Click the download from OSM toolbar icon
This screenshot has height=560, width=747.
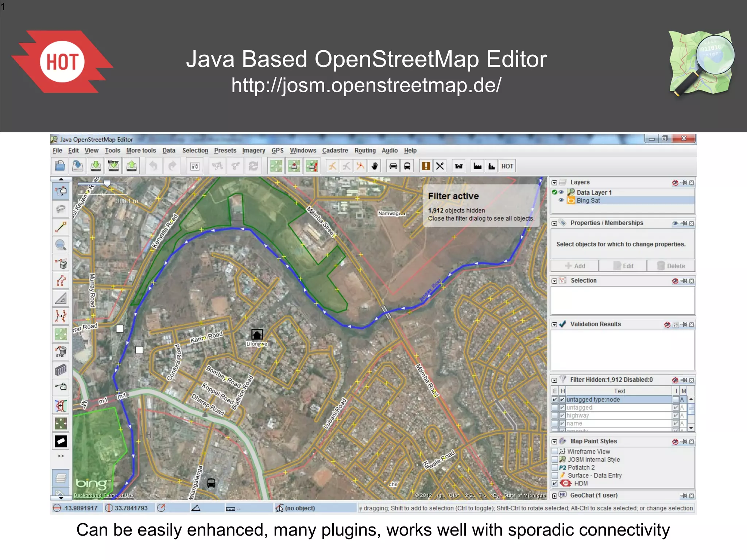[96, 166]
